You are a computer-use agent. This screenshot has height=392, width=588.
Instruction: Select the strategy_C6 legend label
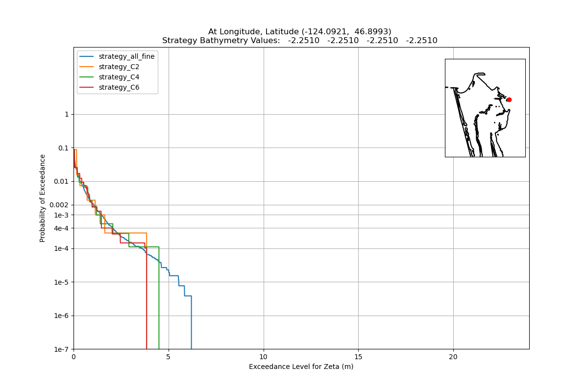click(x=119, y=87)
